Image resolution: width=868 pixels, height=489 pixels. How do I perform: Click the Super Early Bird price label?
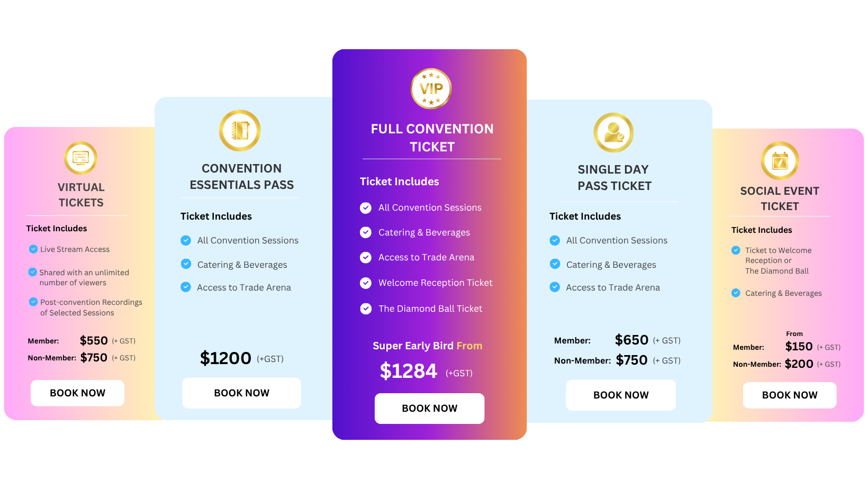coord(427,346)
